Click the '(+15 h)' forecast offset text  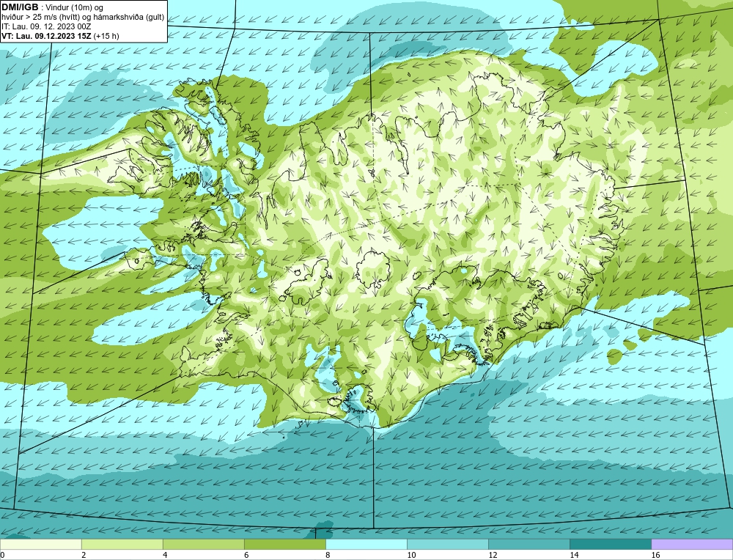(106, 36)
